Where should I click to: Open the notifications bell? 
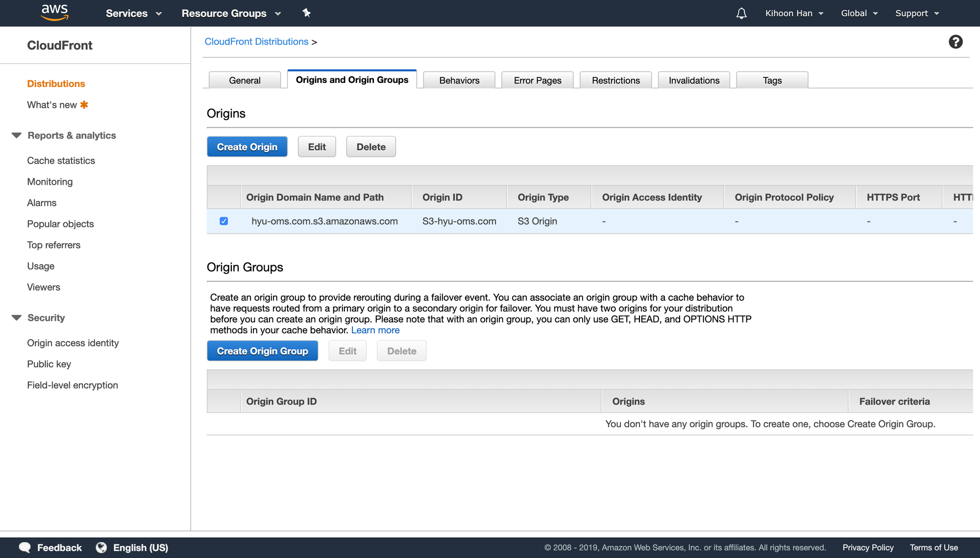pyautogui.click(x=741, y=13)
